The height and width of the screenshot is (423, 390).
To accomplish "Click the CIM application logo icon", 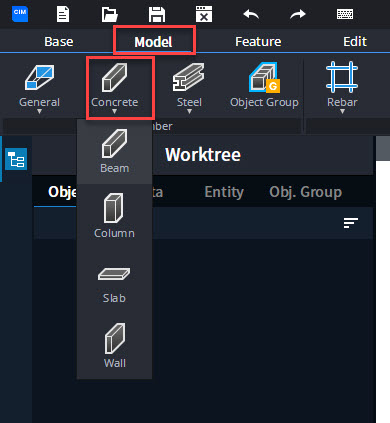I will tap(20, 14).
